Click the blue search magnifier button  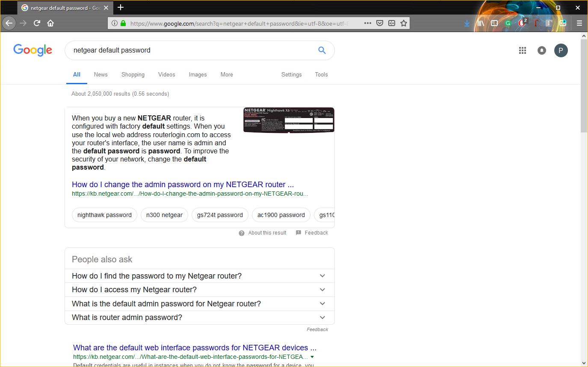tap(322, 50)
